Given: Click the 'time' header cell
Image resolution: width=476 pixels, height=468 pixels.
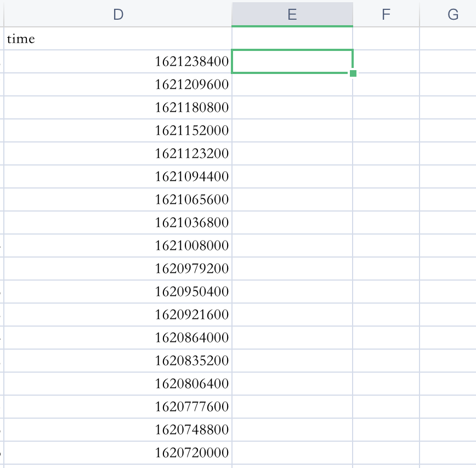Looking at the screenshot, I should (118, 38).
